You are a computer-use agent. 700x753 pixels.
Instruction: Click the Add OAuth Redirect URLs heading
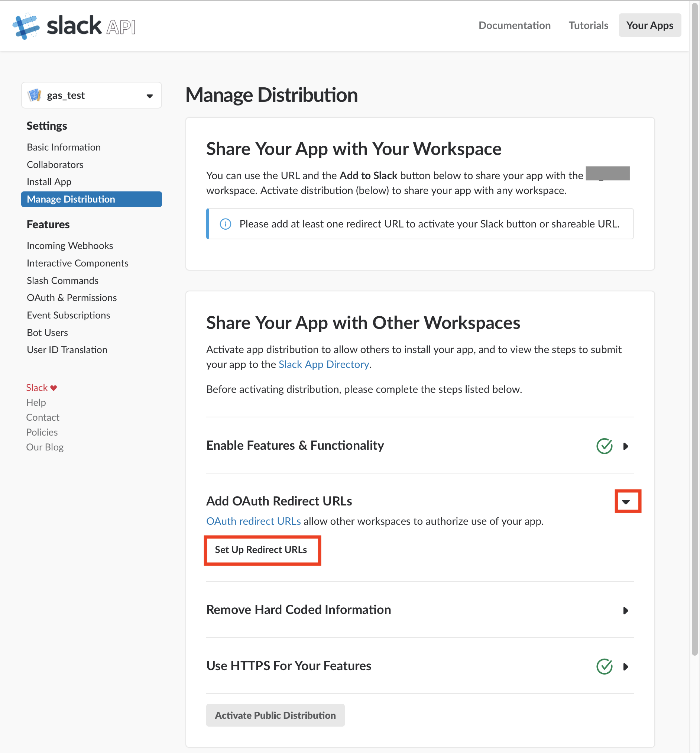tap(279, 501)
